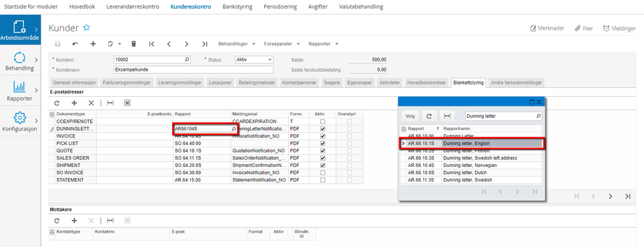This screenshot has width=644, height=247.
Task: Open Filer attachments
Action: point(583,28)
